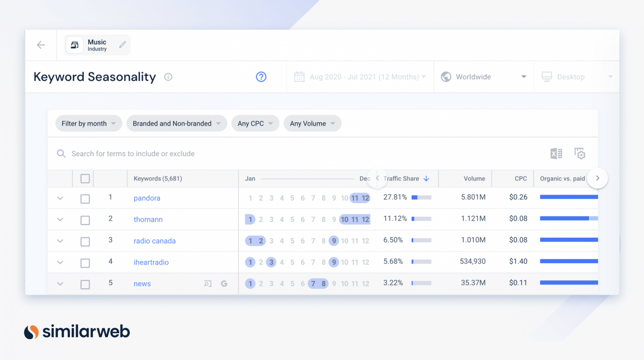Click radio canada's 6.50% traffic share bar
Screen dimensions: 644x360
click(421, 240)
